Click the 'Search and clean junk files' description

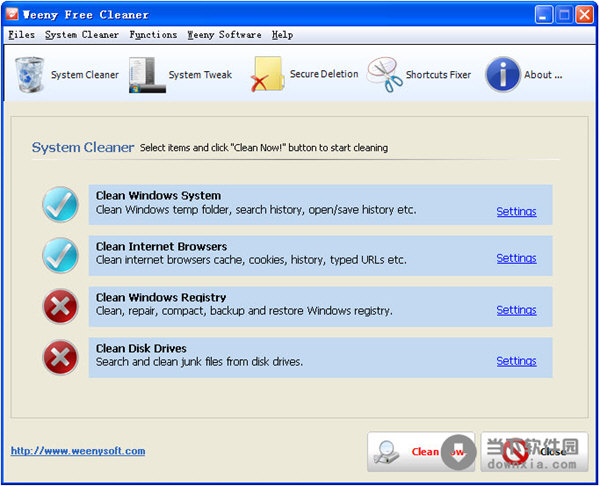(199, 362)
